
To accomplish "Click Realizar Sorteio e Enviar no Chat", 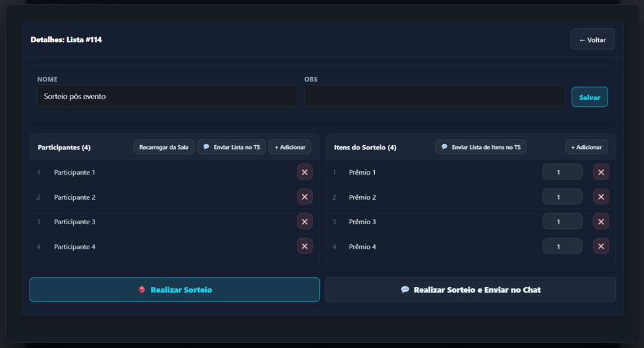I will [470, 290].
